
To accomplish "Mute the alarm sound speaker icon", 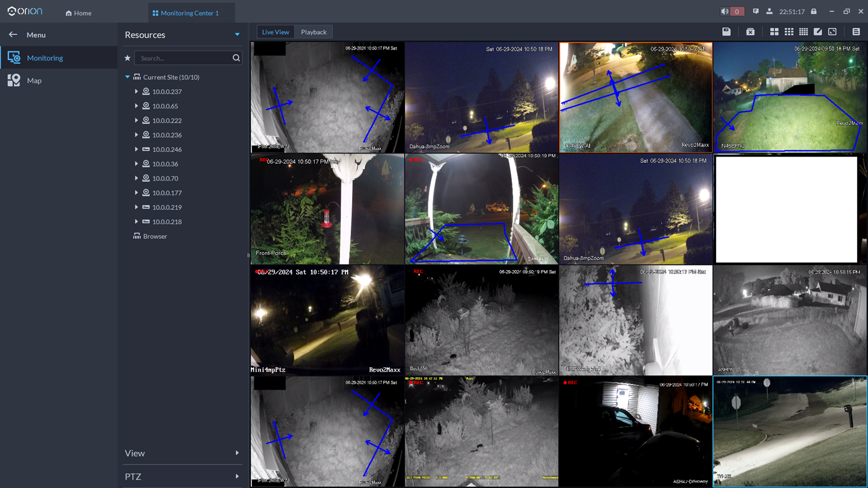I will [x=724, y=12].
